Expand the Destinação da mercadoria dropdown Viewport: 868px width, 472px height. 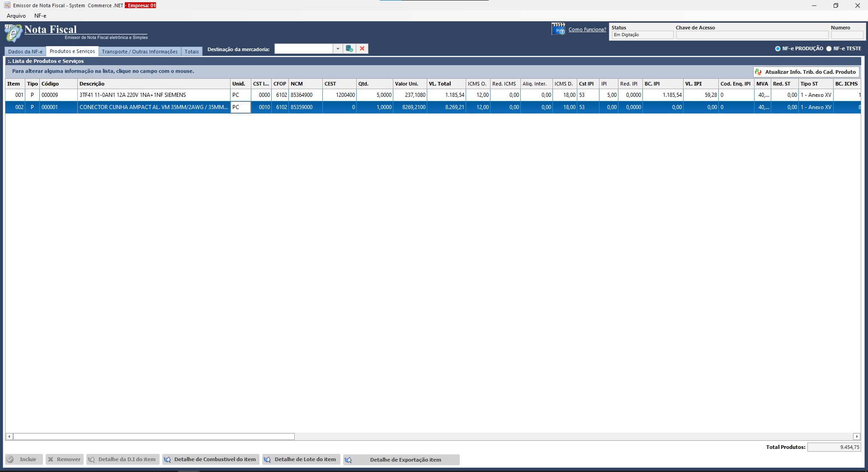tap(338, 49)
